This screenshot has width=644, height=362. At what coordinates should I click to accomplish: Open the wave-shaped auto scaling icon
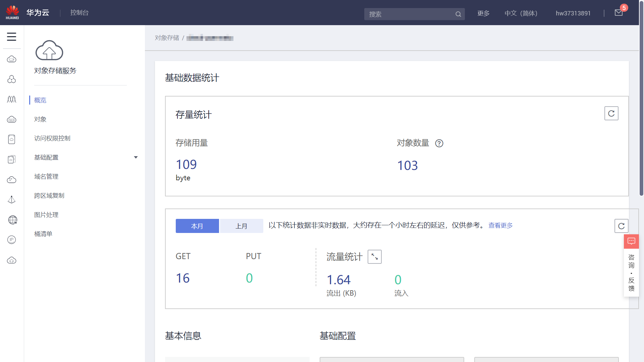[x=12, y=99]
